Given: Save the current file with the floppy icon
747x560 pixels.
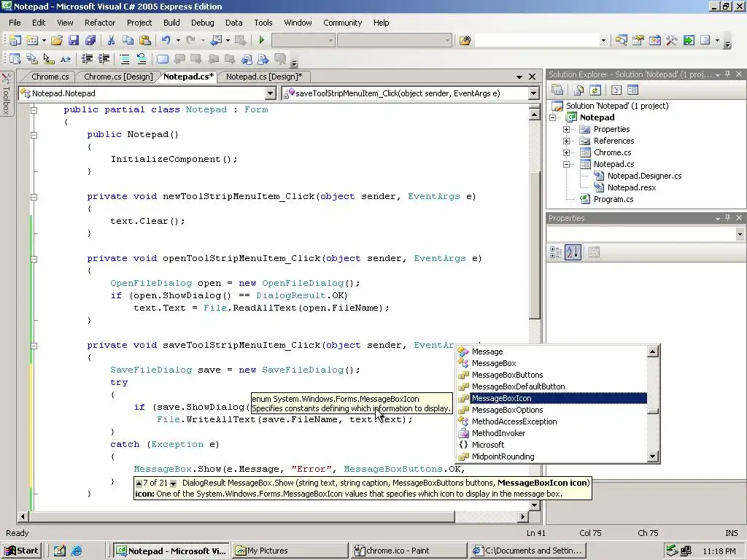Looking at the screenshot, I should pyautogui.click(x=74, y=41).
